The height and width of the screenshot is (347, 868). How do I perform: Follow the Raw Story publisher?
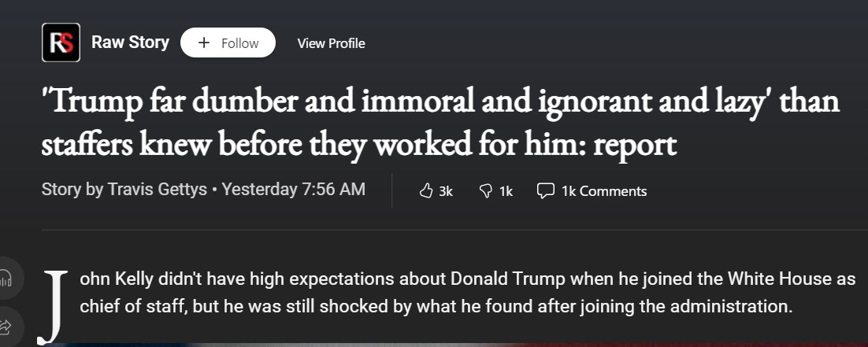228,43
